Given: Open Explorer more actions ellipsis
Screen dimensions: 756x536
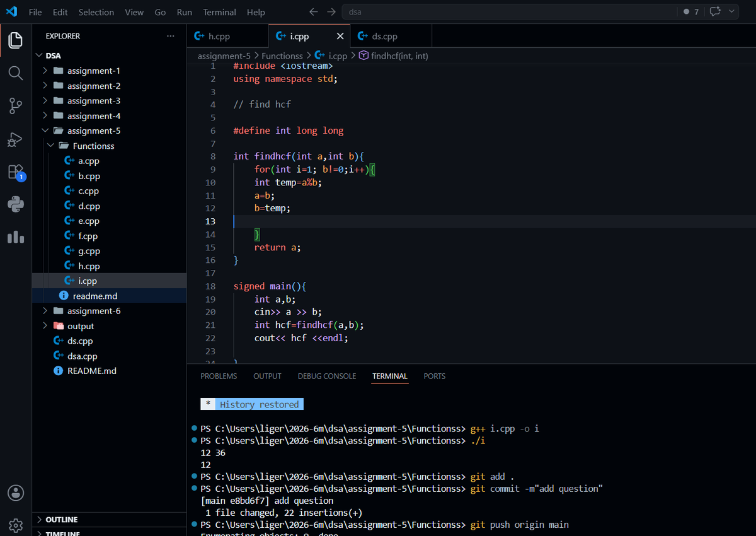Looking at the screenshot, I should click(x=171, y=36).
